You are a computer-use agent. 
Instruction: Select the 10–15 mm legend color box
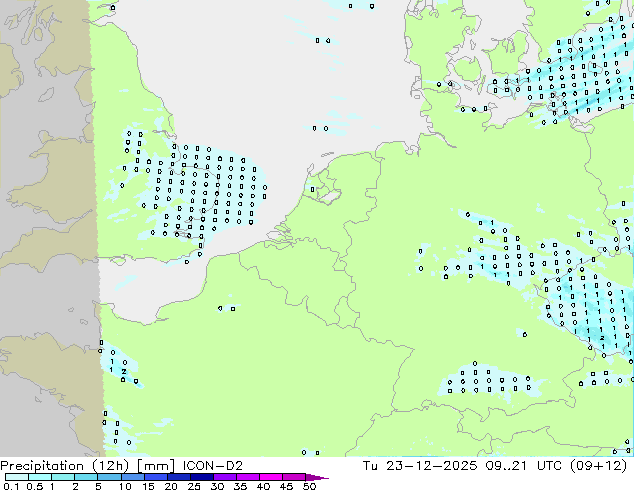[x=132, y=477]
